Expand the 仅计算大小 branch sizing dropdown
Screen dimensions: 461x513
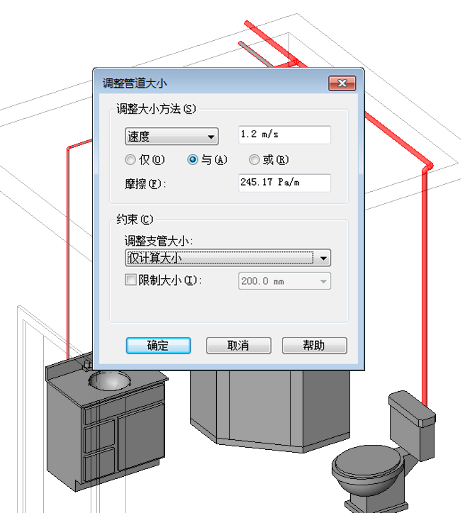pyautogui.click(x=228, y=258)
